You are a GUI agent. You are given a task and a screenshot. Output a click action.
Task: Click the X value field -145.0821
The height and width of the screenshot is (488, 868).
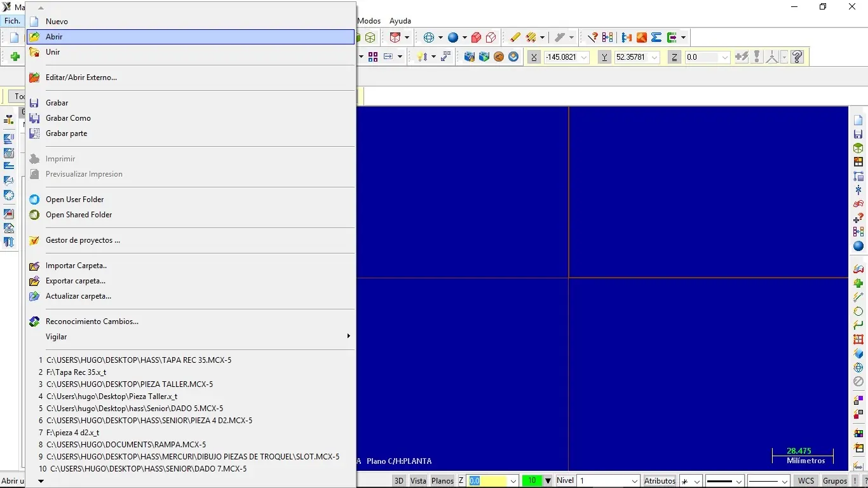coord(562,57)
